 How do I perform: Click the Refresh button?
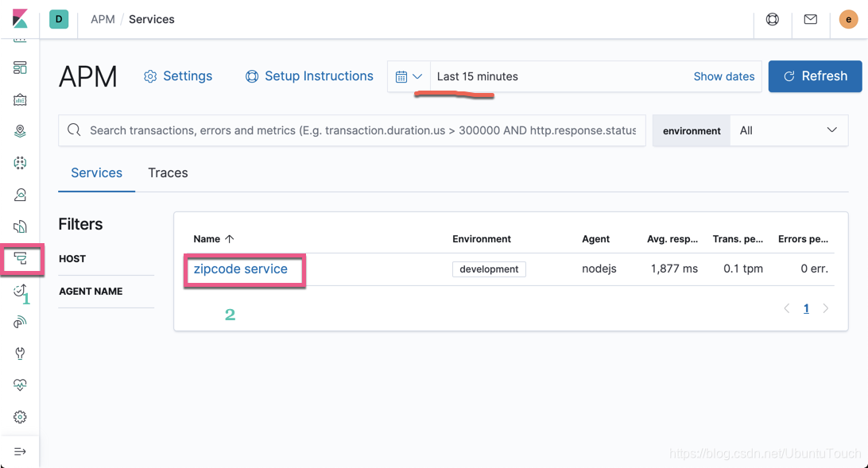pos(815,76)
